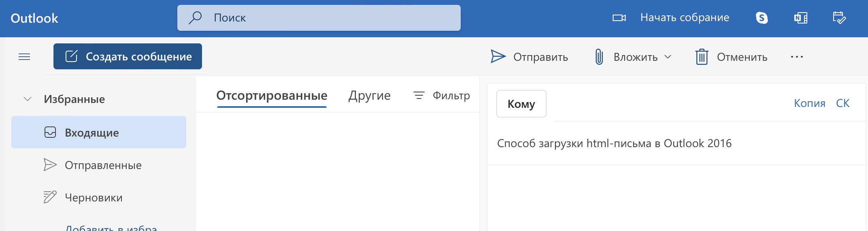
Task: Open the OneNote feed icon
Action: 801,18
